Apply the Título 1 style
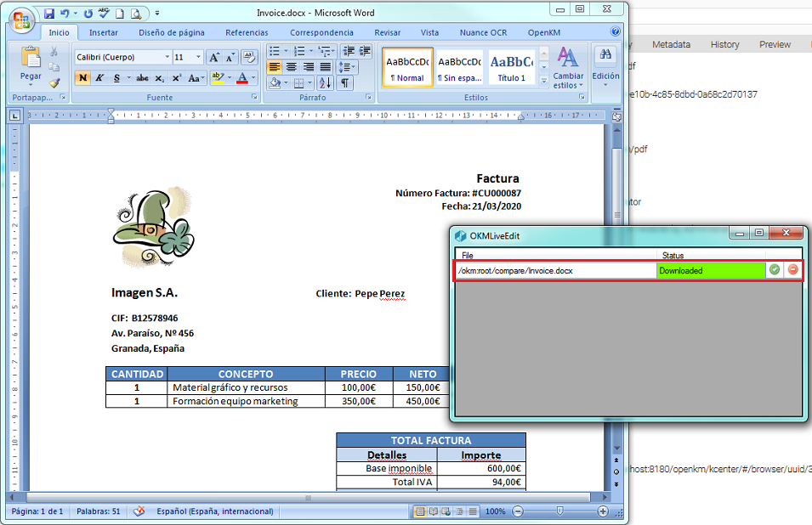The width and height of the screenshot is (812, 525). click(512, 68)
